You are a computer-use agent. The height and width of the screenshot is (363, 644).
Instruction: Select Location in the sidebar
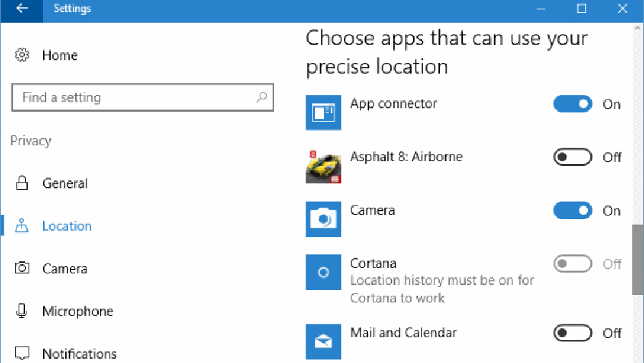tap(67, 226)
